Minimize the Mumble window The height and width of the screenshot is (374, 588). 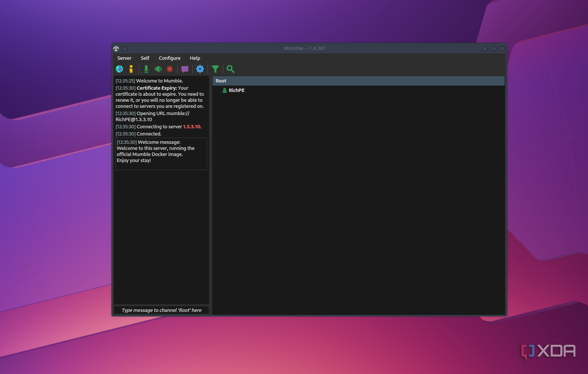485,48
